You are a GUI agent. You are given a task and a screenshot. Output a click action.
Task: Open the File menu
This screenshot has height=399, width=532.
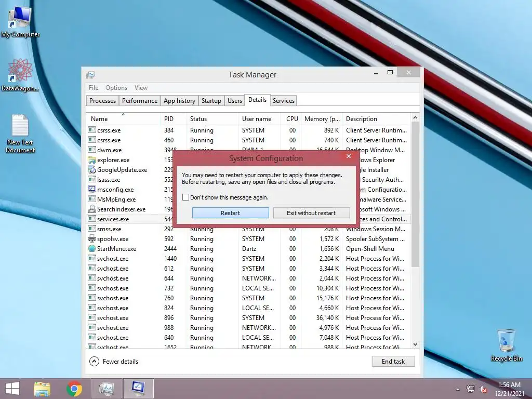click(x=94, y=87)
